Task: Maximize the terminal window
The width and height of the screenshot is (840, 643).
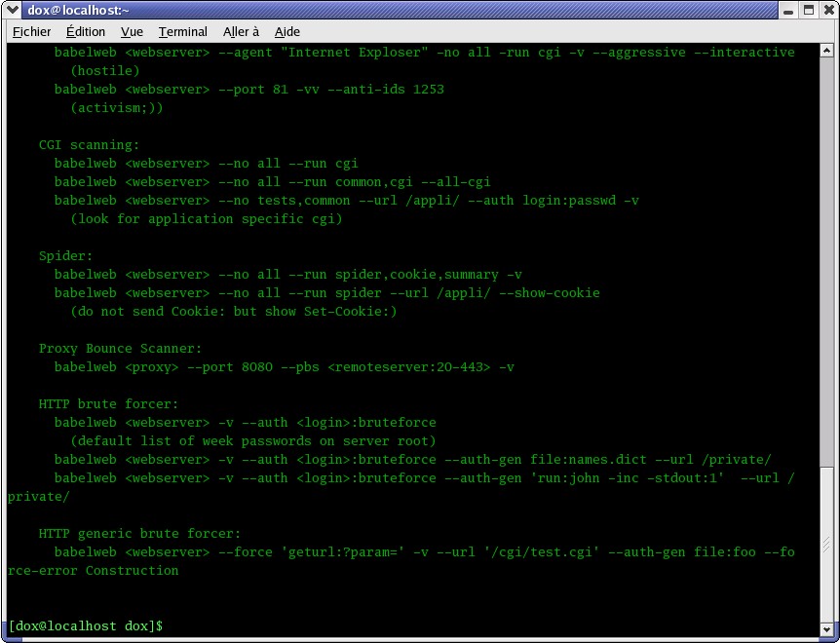Action: (x=808, y=10)
